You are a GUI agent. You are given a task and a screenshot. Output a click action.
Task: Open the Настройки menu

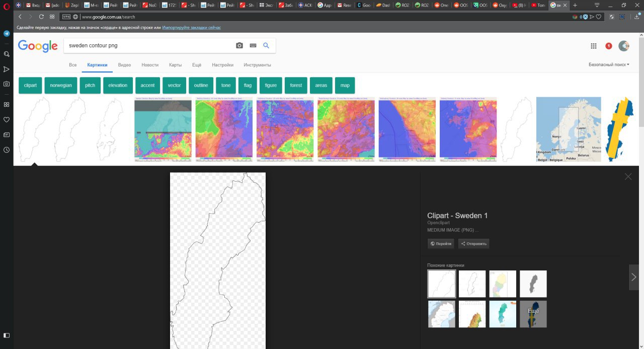tap(222, 65)
